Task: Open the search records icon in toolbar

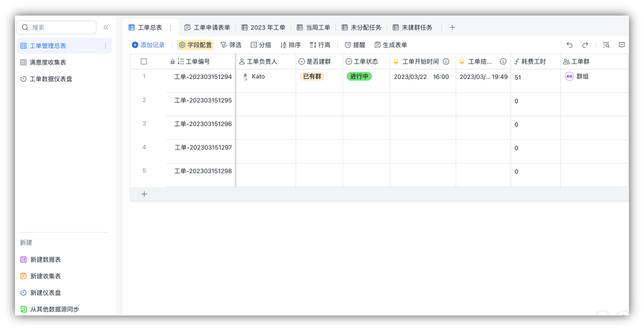Action: (x=606, y=45)
